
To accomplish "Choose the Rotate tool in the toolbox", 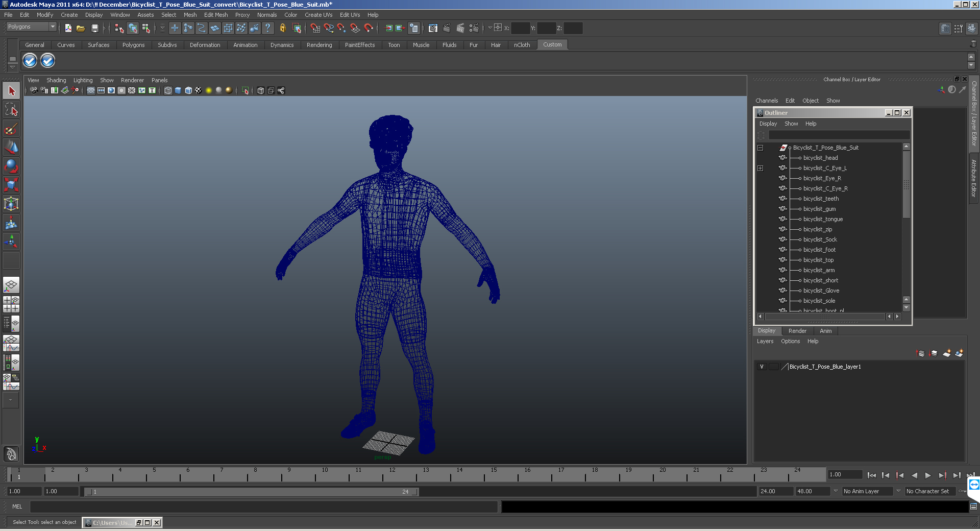I will pyautogui.click(x=11, y=166).
